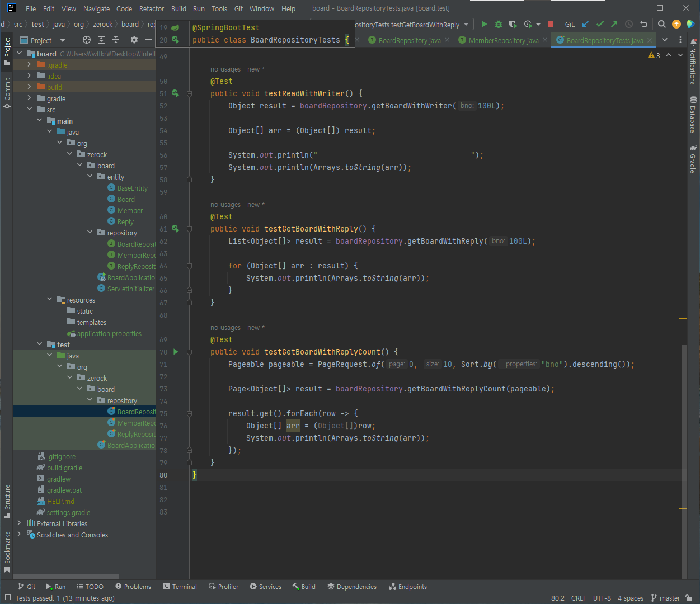Click the editor vertical scrollbar
Viewport: 700px width, 604px height.
click(684, 462)
